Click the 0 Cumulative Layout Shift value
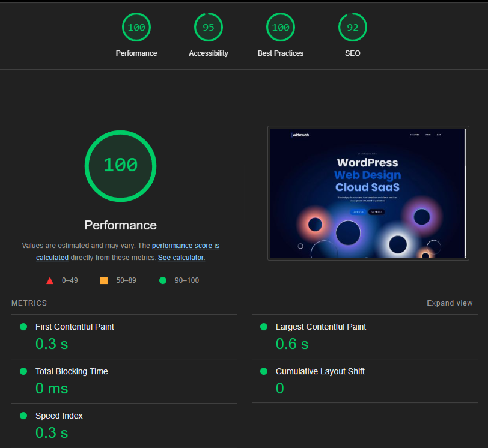 coord(280,389)
